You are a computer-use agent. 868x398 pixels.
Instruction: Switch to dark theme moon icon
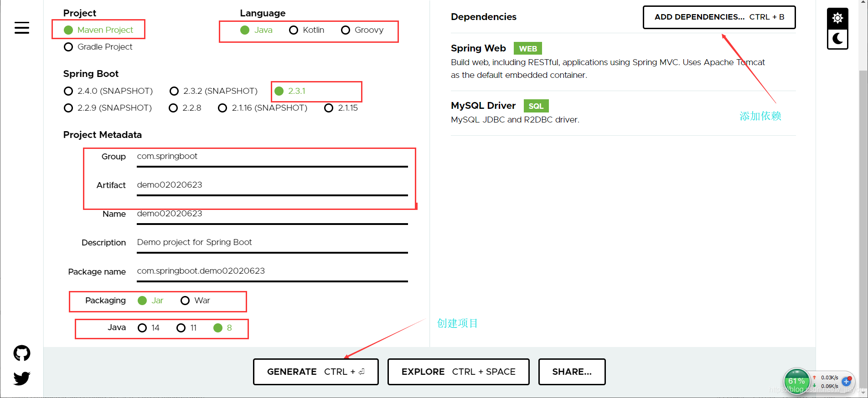pos(837,39)
